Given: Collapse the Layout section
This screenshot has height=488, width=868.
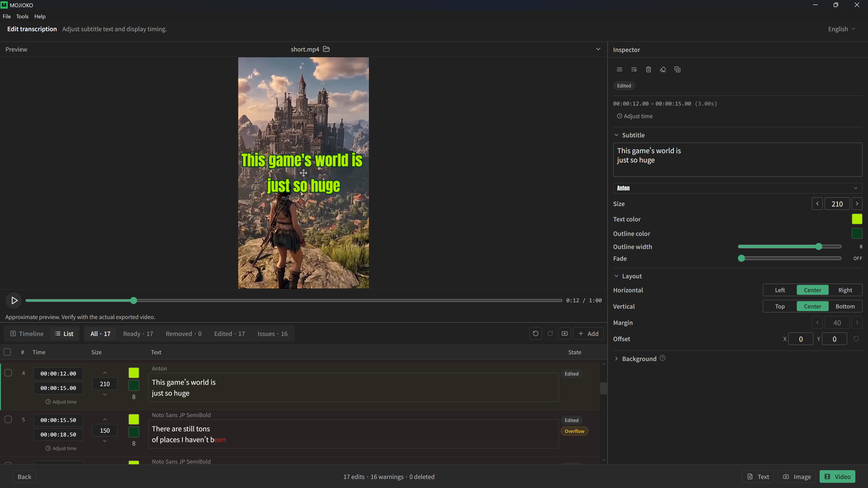Looking at the screenshot, I should (x=616, y=276).
